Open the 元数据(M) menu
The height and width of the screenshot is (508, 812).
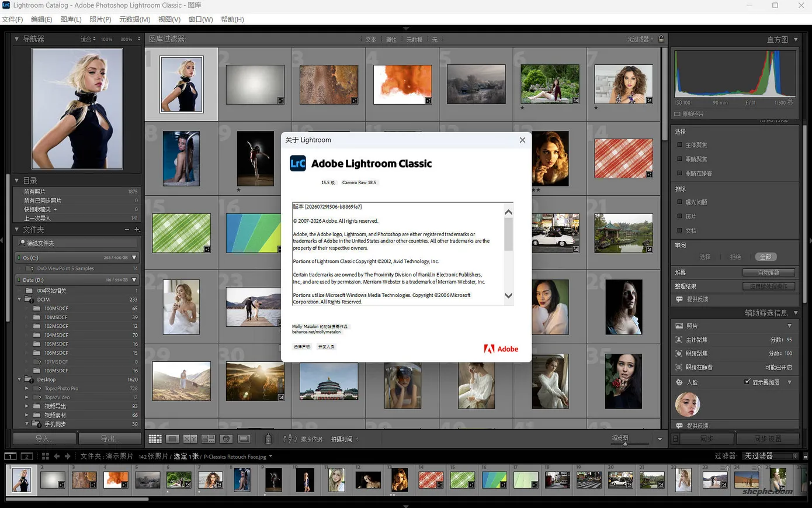(134, 19)
